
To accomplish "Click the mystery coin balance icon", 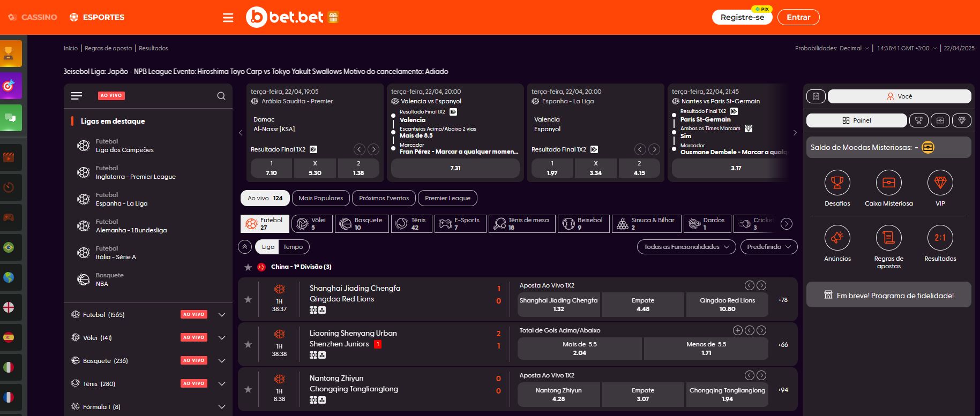I will 928,147.
